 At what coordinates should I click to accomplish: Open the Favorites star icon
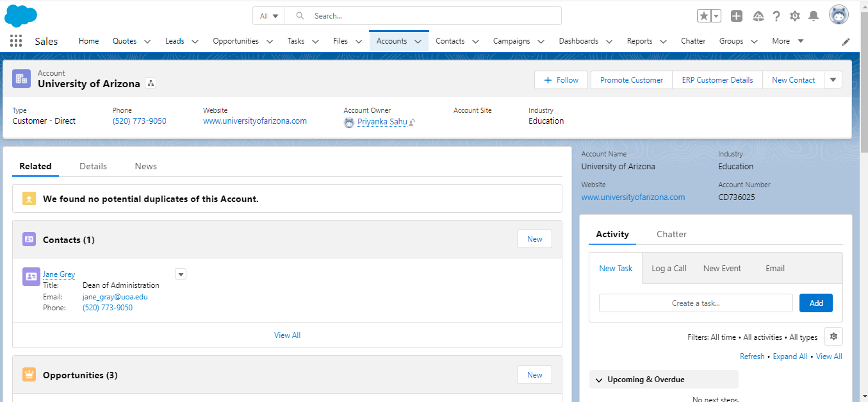point(704,16)
